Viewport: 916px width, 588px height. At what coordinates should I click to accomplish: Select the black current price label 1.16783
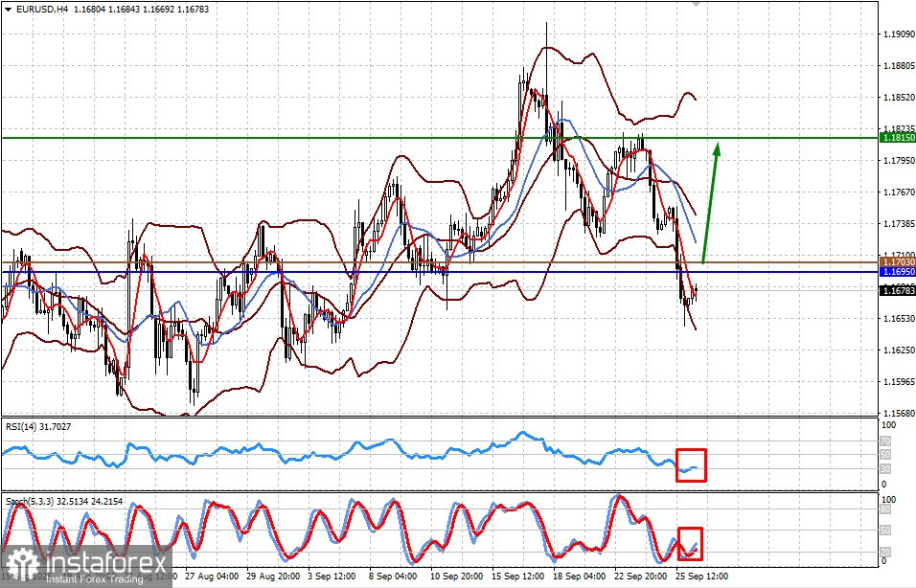coord(897,290)
